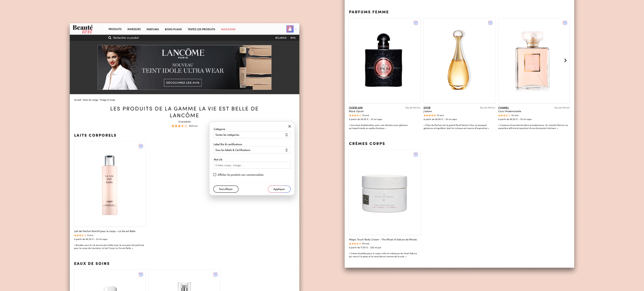Expand the account menu chevron
The width and height of the screenshot is (644, 291).
pos(296,29)
